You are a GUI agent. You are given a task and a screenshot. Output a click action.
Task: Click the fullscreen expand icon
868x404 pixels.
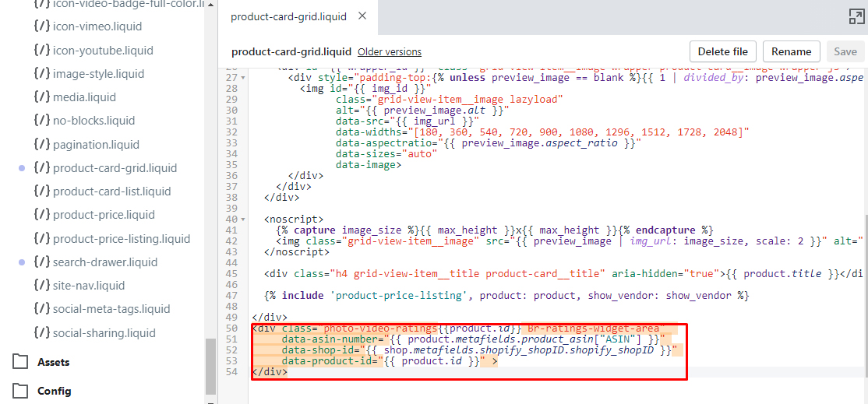click(856, 16)
